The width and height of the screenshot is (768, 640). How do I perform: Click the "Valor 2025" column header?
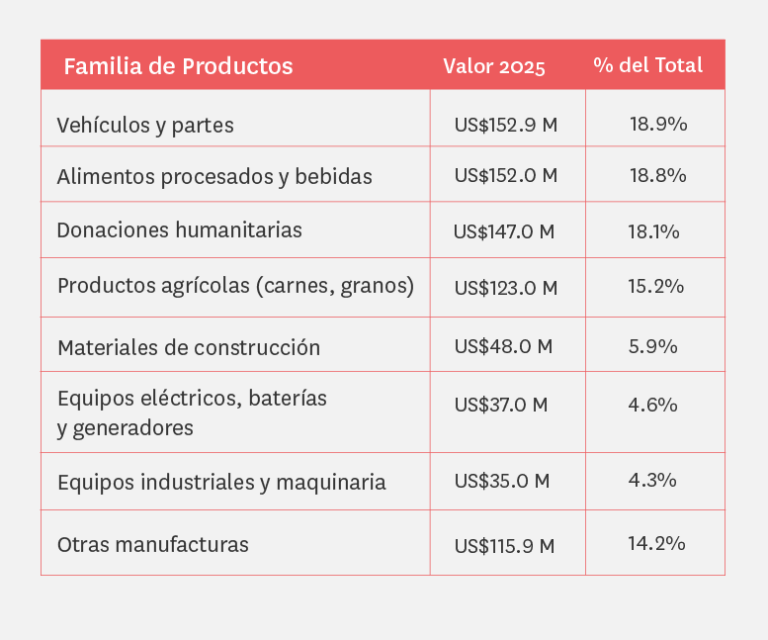pos(494,67)
